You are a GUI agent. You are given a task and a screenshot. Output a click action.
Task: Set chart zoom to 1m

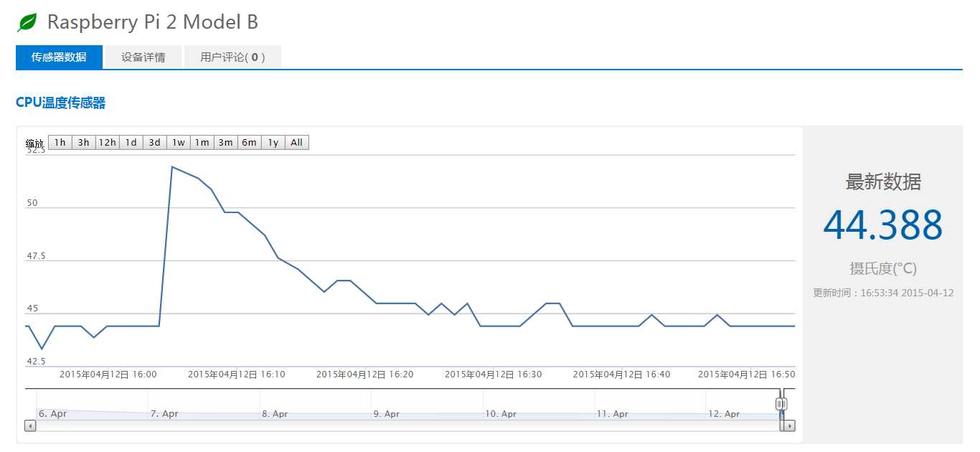[x=202, y=143]
